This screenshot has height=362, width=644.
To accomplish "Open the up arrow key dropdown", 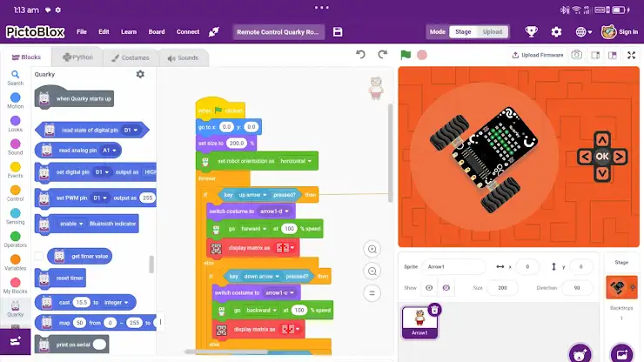I will (252, 195).
